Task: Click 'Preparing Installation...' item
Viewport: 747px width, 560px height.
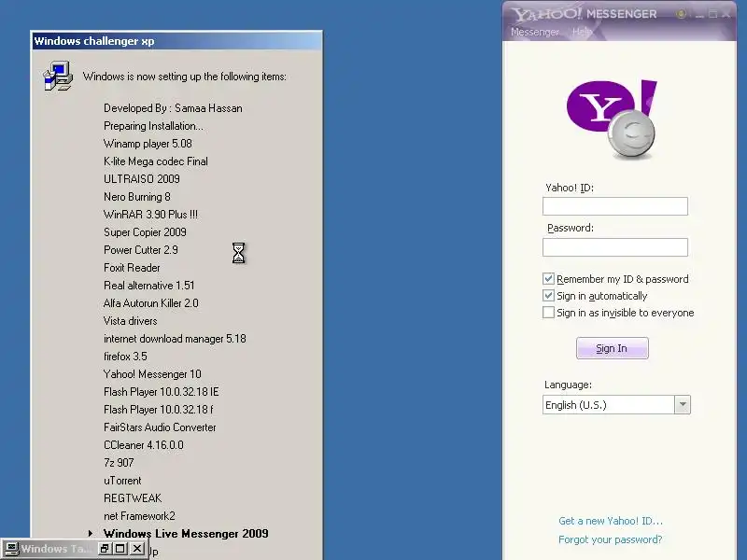Action: tap(153, 126)
